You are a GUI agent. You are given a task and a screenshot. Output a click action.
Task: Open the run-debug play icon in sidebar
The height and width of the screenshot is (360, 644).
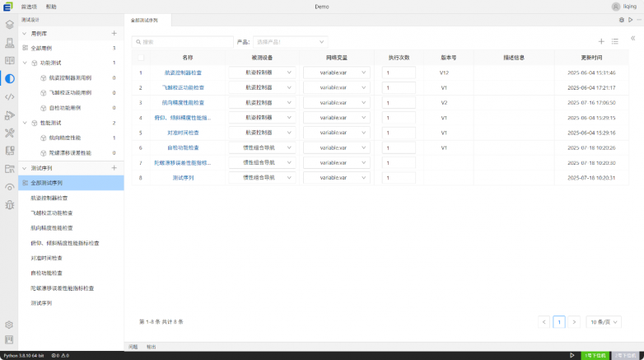click(x=9, y=115)
